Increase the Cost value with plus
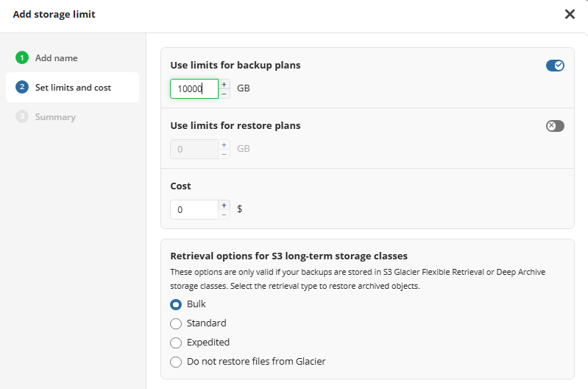Image resolution: width=588 pixels, height=389 pixels. point(224,205)
